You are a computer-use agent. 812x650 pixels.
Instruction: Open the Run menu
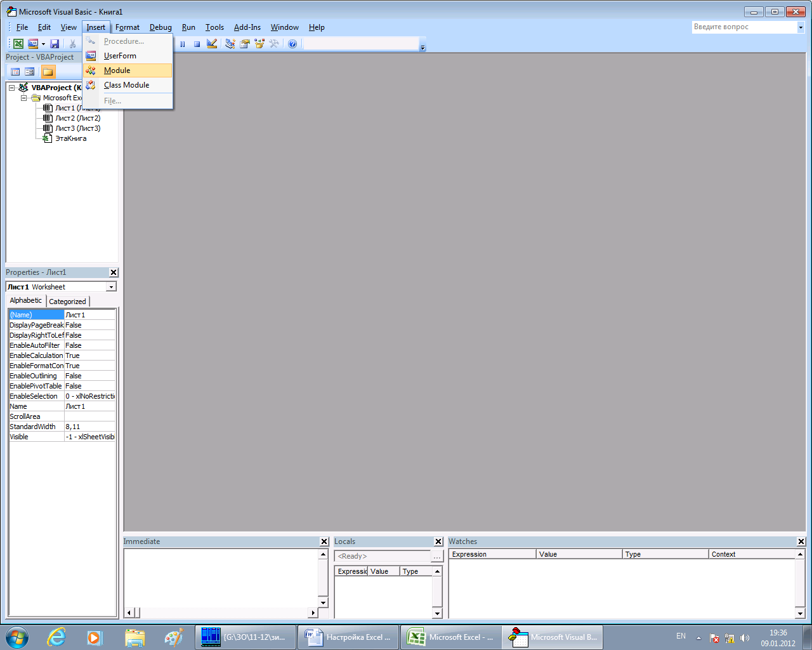pos(188,27)
